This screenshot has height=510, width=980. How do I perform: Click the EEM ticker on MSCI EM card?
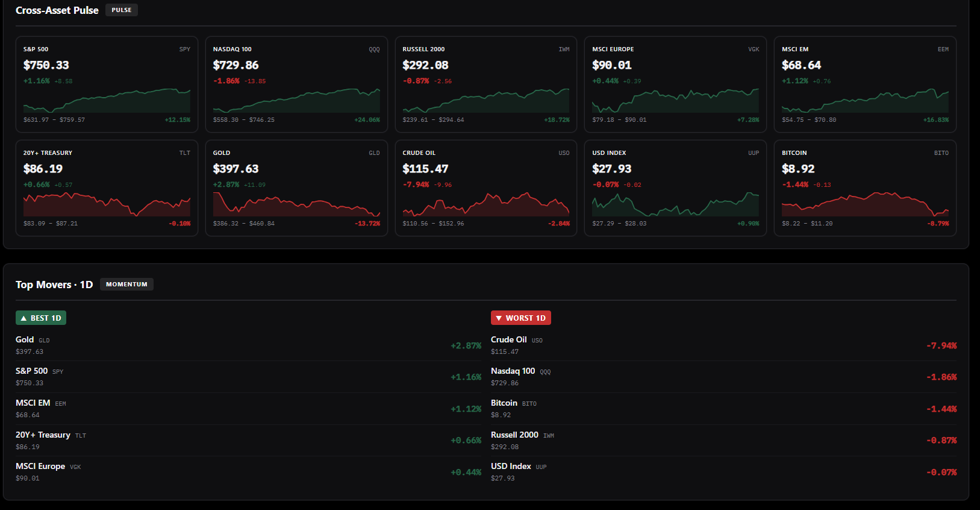pos(943,49)
